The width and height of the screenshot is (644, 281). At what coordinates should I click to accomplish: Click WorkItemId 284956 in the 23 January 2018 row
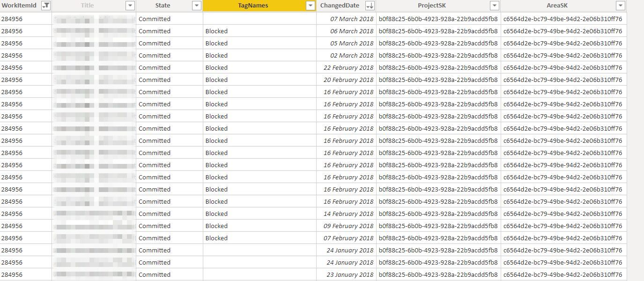12,274
